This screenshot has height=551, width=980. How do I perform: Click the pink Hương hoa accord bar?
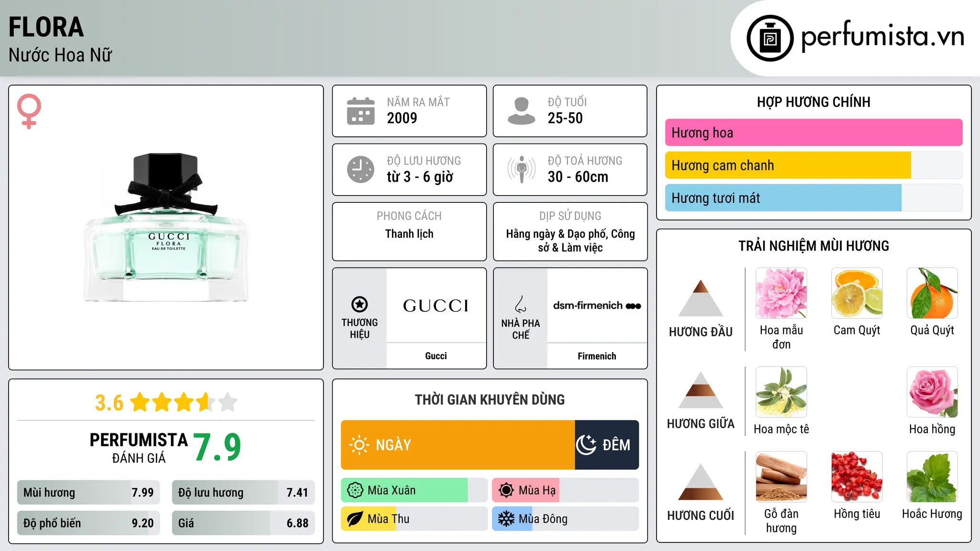pos(813,132)
